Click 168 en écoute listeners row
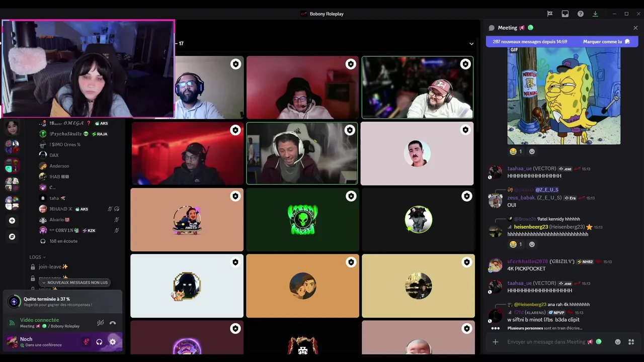This screenshot has height=362, width=644. (63, 241)
